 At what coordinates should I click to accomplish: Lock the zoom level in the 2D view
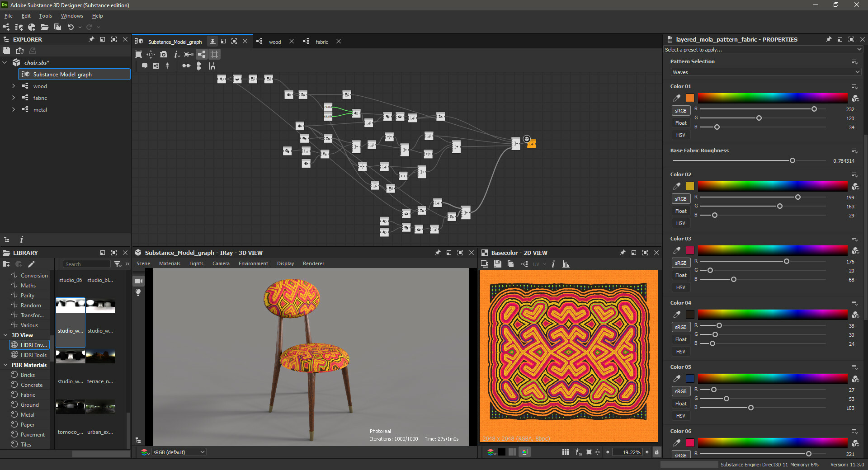[x=657, y=452]
